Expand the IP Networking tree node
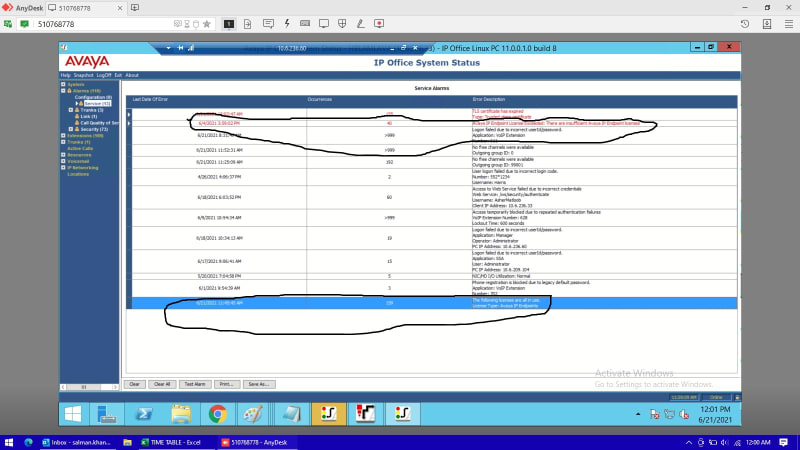The image size is (800, 450). [x=63, y=167]
